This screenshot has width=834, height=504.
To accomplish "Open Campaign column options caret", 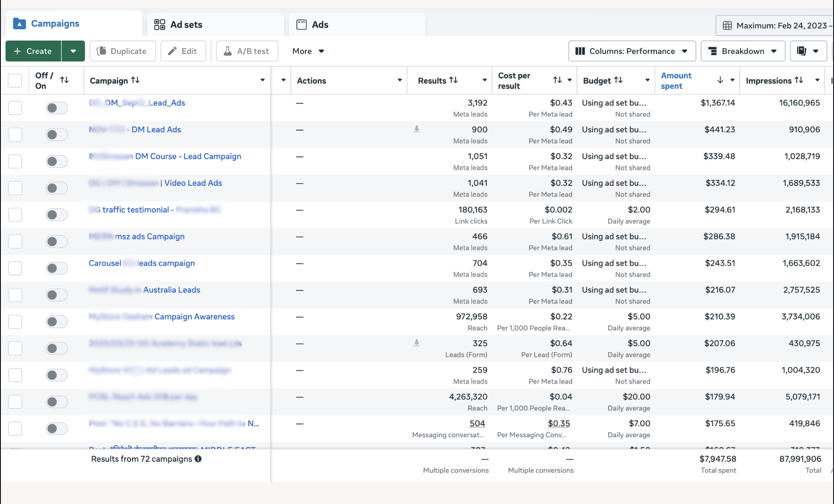I will pos(262,80).
